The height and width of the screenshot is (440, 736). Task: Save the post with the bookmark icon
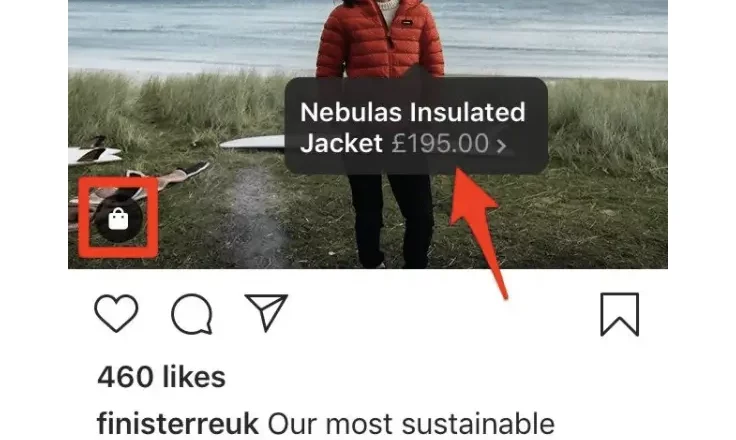620,314
